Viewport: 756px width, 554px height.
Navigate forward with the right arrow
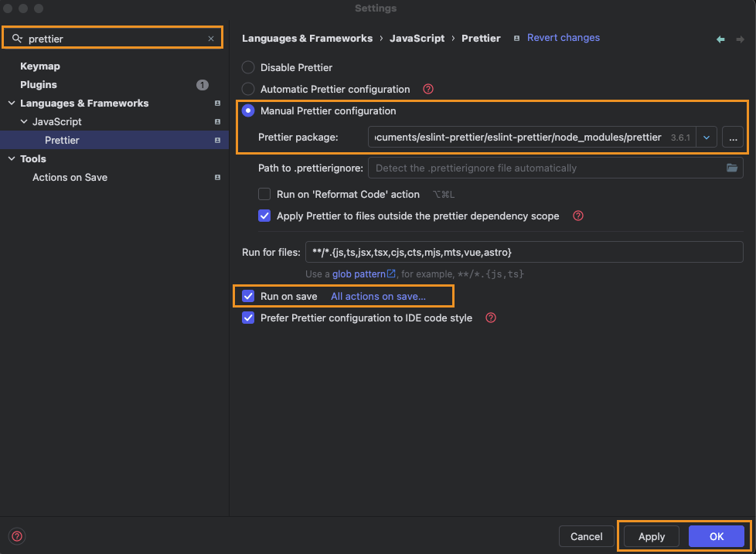click(740, 39)
